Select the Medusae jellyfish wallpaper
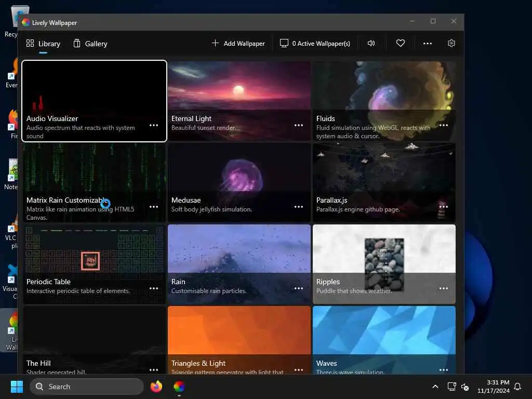 pyautogui.click(x=239, y=182)
